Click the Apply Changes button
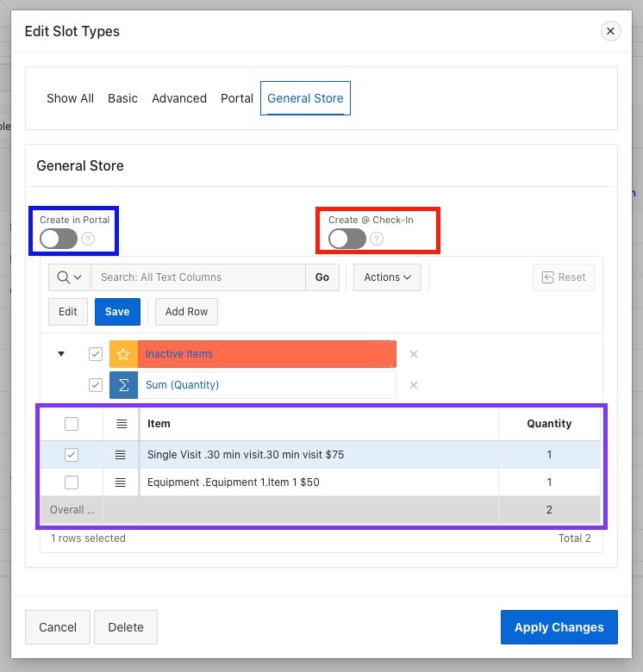 coord(559,627)
